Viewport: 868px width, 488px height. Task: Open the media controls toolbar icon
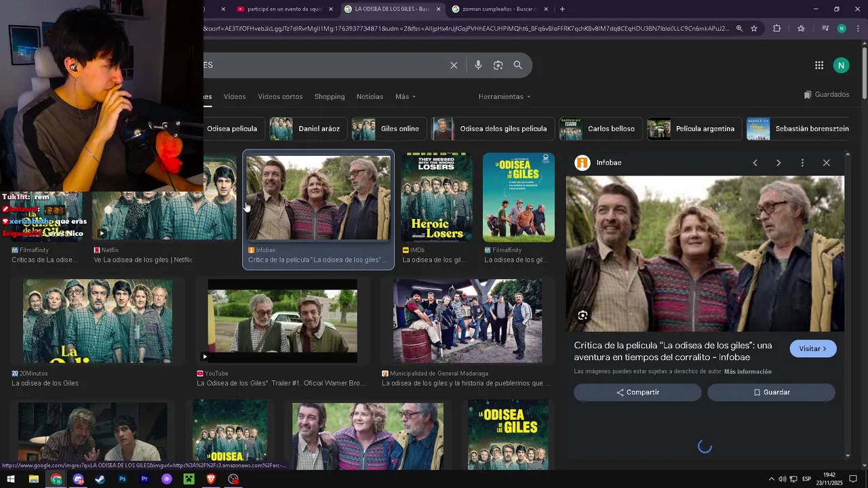(825, 28)
